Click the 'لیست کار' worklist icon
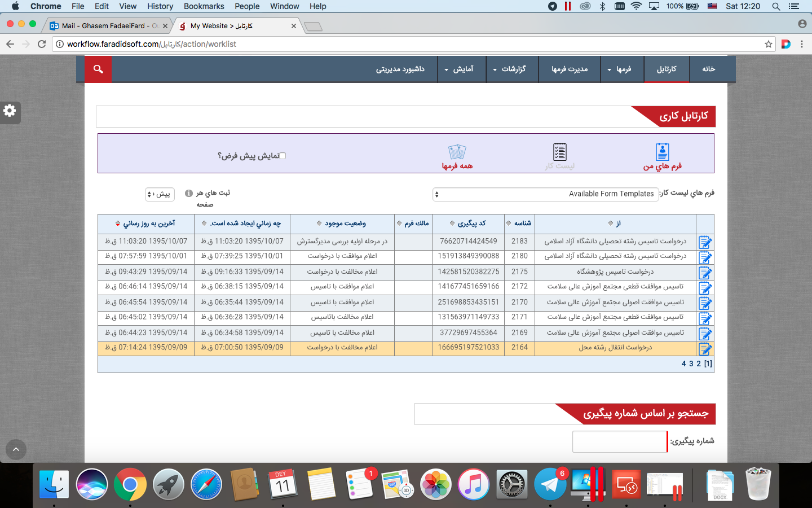 559,152
